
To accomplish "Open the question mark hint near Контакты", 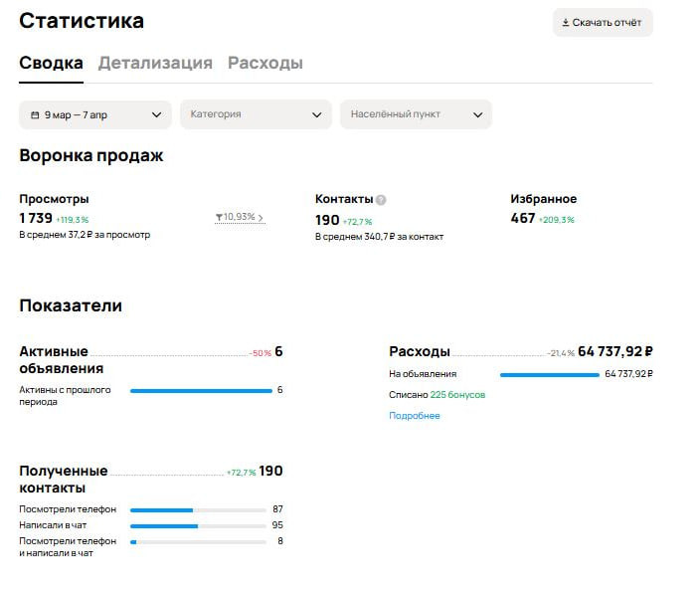I will [x=381, y=200].
